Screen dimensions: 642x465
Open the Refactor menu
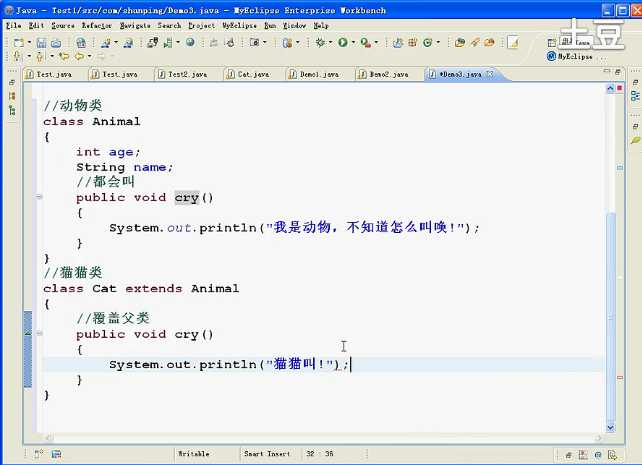coord(97,25)
